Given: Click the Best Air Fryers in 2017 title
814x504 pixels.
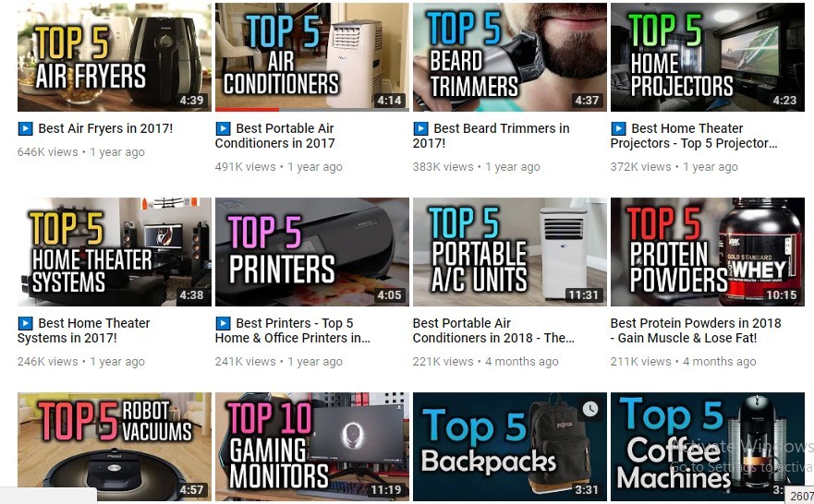Looking at the screenshot, I should (105, 128).
